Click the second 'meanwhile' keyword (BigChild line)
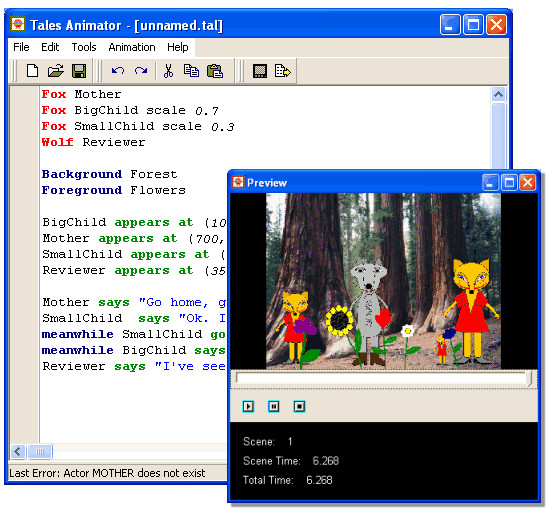Viewport: 552px width, 512px height. coord(77,350)
